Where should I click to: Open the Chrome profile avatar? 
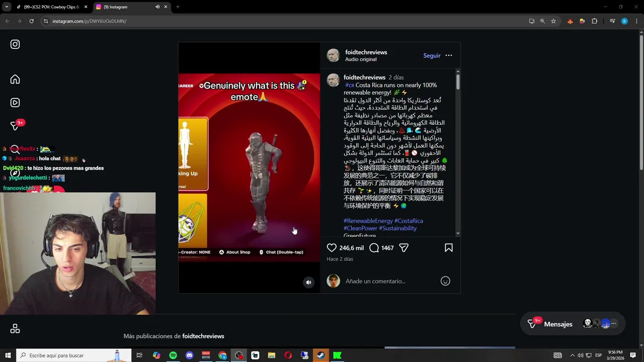tap(624, 21)
